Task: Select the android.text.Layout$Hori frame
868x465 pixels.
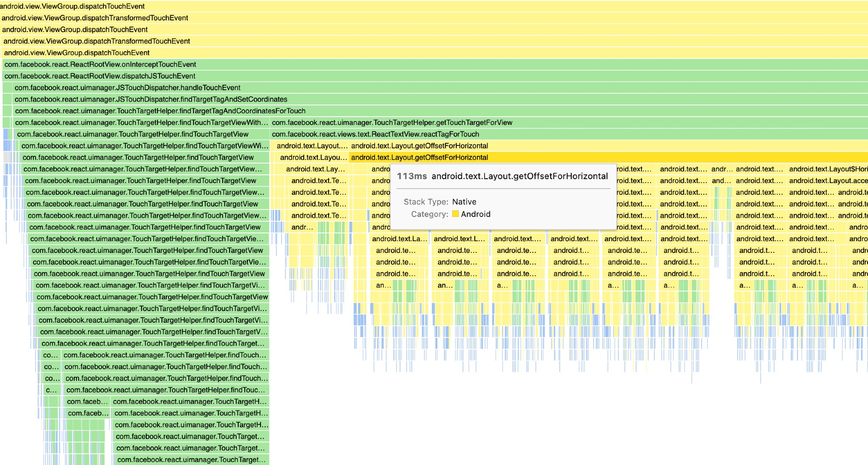Action: point(827,169)
